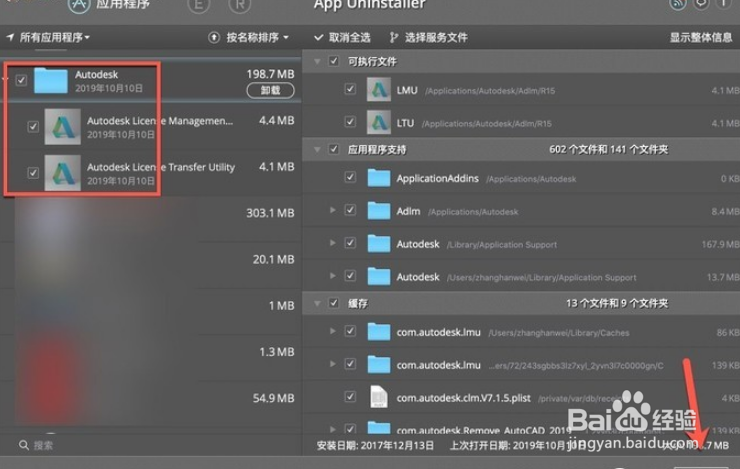The image size is (740, 469).
Task: Collapse the 缓存 section
Action: [318, 303]
